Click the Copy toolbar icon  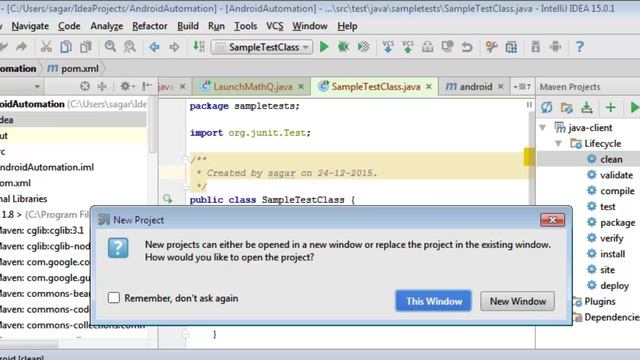[x=66, y=47]
